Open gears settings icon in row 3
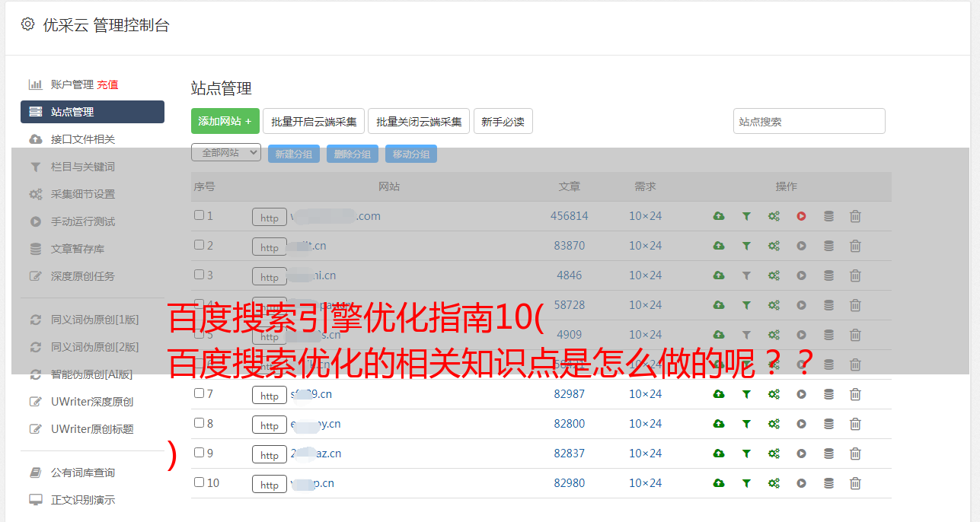Image resolution: width=980 pixels, height=522 pixels. 774,275
